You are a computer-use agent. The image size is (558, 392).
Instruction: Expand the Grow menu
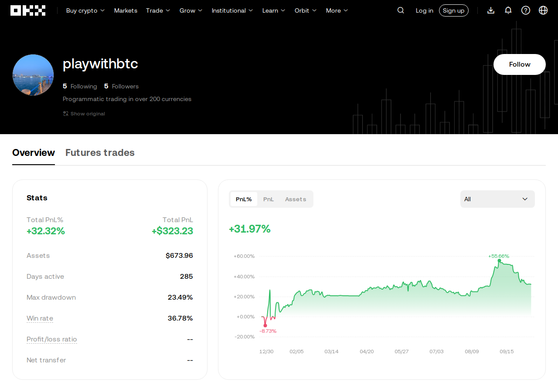(191, 10)
